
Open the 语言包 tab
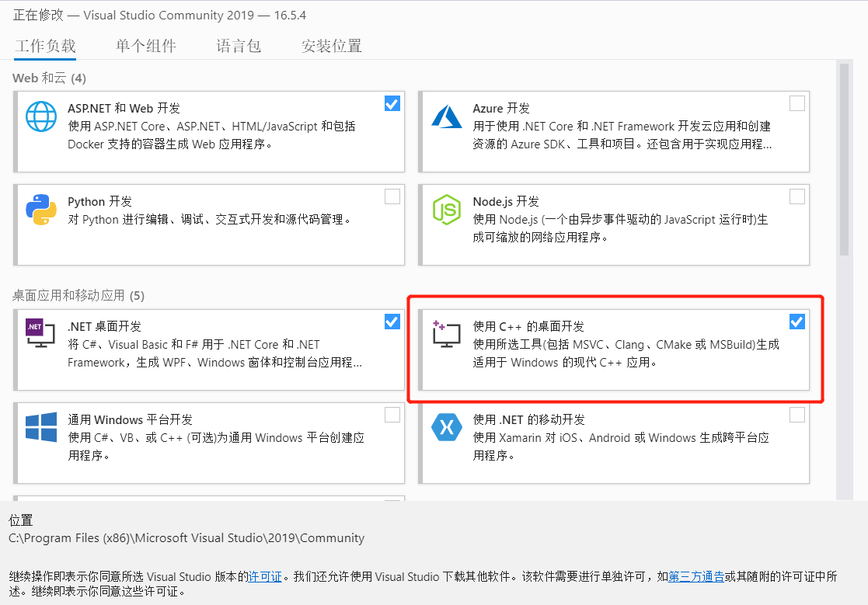click(x=239, y=46)
